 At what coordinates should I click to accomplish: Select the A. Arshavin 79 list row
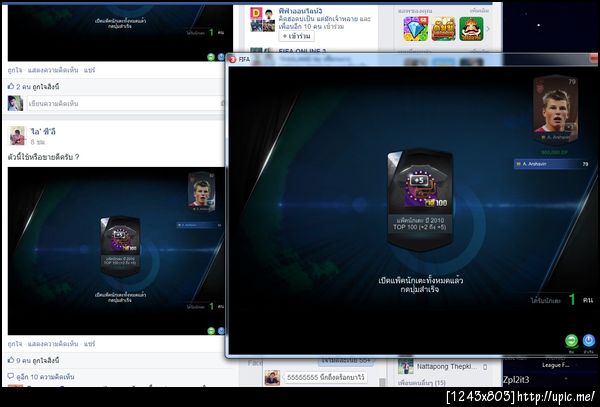(x=552, y=164)
